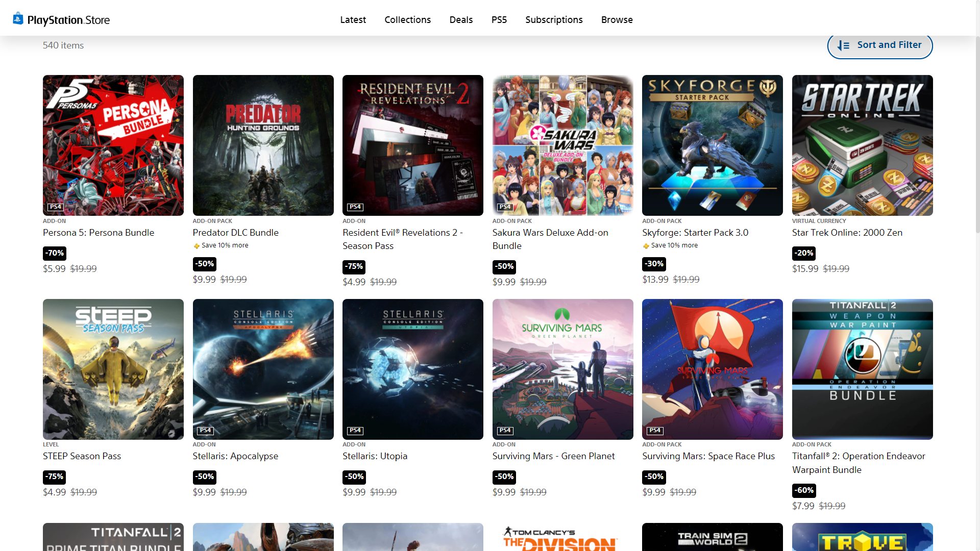Click the PlayStation Store logo icon
The height and width of the screenshot is (551, 980).
click(x=18, y=19)
